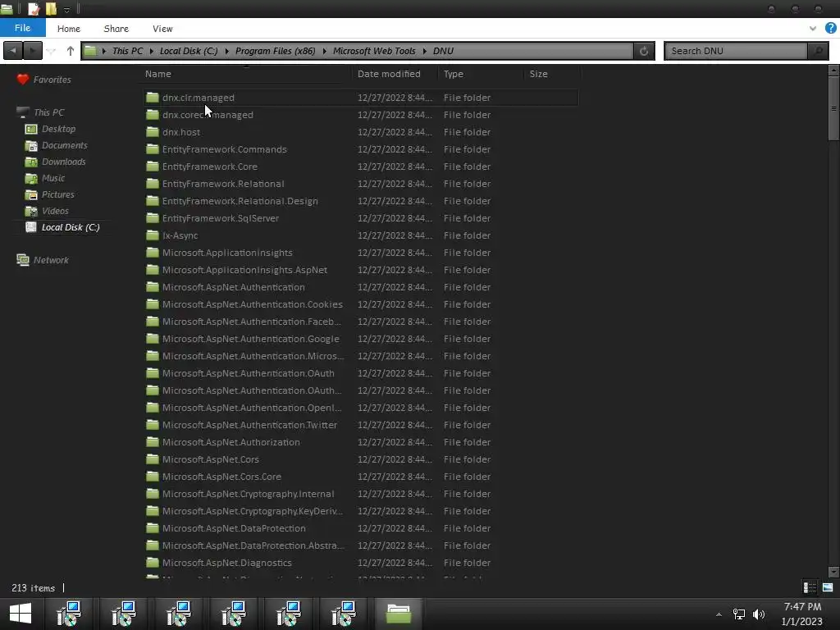Open the recent locations dropdown arrow
Viewport: 840px width, 630px height.
pyautogui.click(x=52, y=51)
